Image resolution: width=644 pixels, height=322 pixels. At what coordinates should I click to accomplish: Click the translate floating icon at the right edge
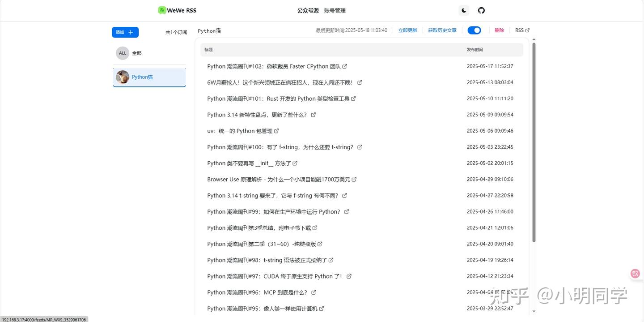coord(635,273)
